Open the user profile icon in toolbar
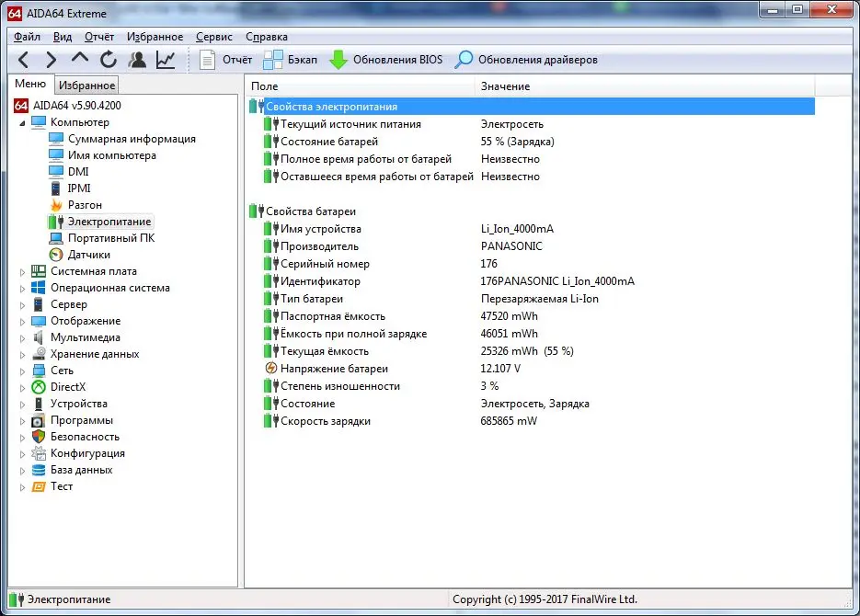860x616 pixels. 137,59
